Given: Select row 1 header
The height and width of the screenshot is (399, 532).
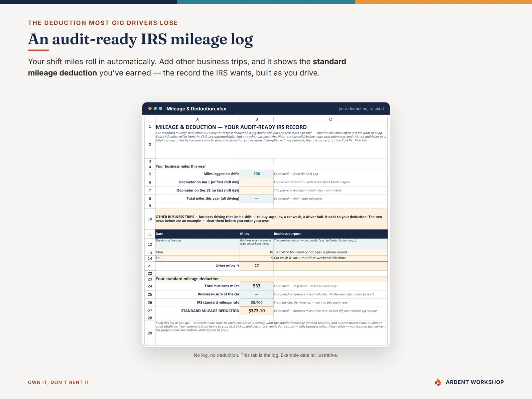Looking at the screenshot, I should (150, 127).
